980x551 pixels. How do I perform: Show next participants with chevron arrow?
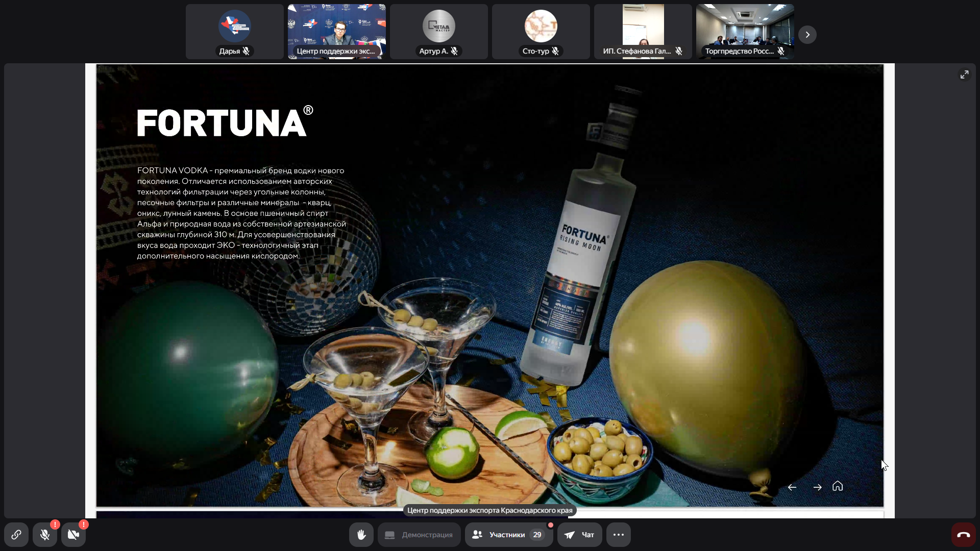coord(807,35)
